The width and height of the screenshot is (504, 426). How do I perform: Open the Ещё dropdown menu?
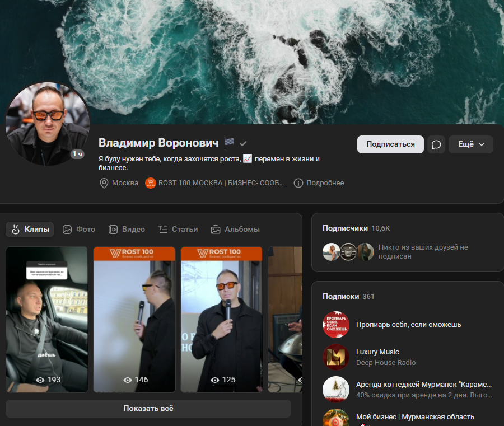click(470, 144)
